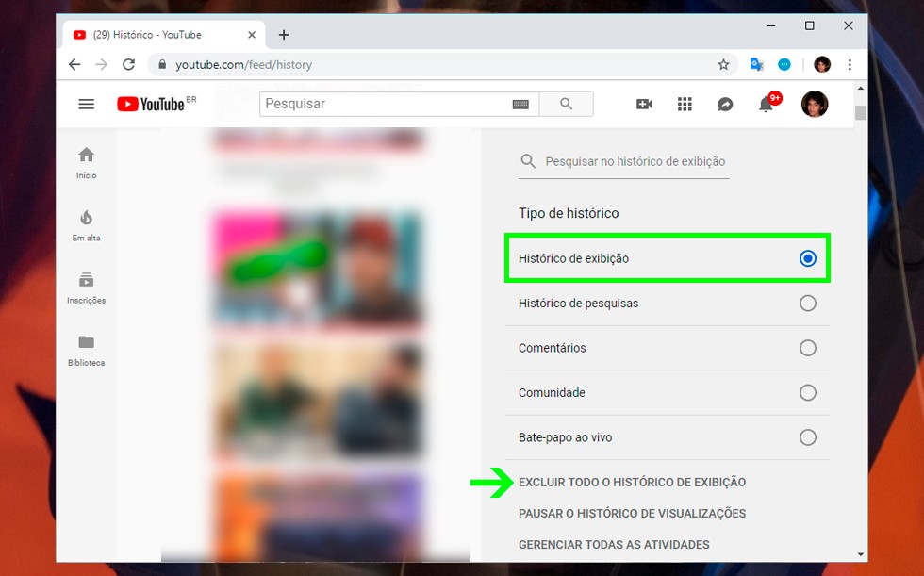
Task: Open the third blurred orange and purple thumbnail
Action: [318, 518]
